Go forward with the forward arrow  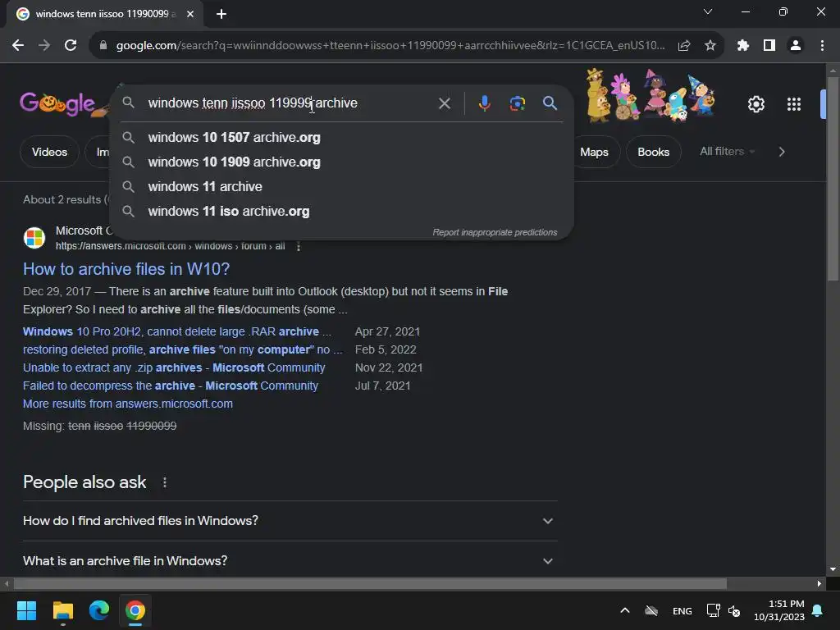[x=44, y=46]
